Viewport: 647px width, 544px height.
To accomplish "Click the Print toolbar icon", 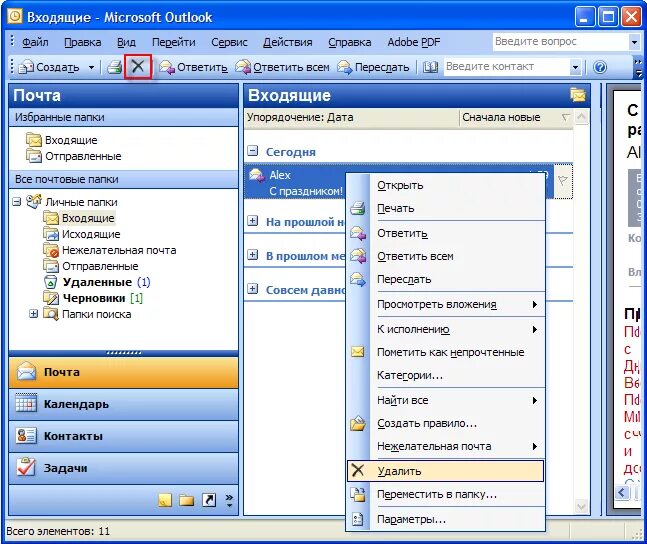I will (x=114, y=67).
